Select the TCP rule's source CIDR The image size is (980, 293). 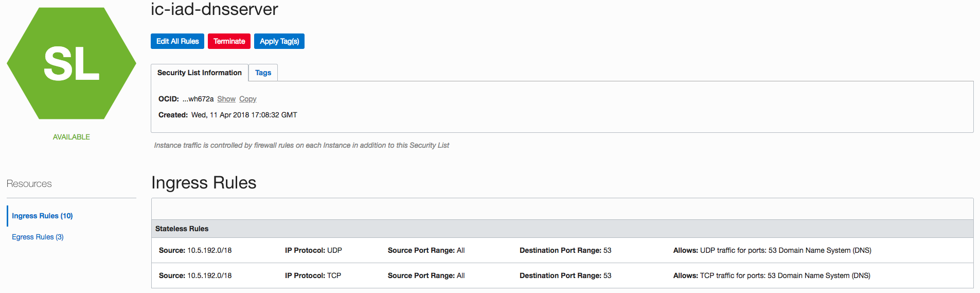pos(209,275)
